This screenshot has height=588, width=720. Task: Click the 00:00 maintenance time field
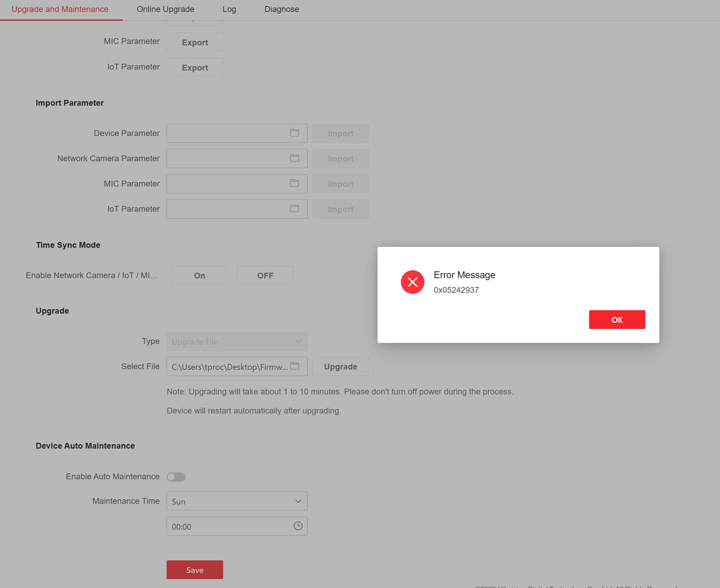point(228,527)
